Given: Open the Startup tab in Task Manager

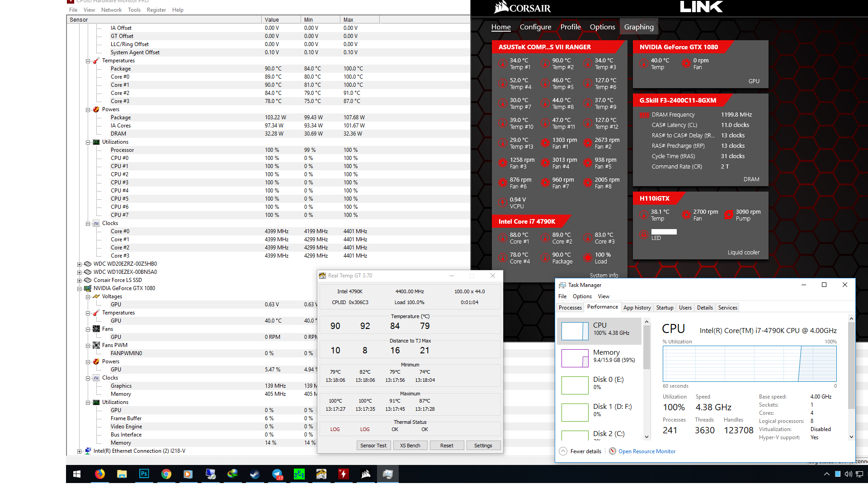Looking at the screenshot, I should (665, 308).
